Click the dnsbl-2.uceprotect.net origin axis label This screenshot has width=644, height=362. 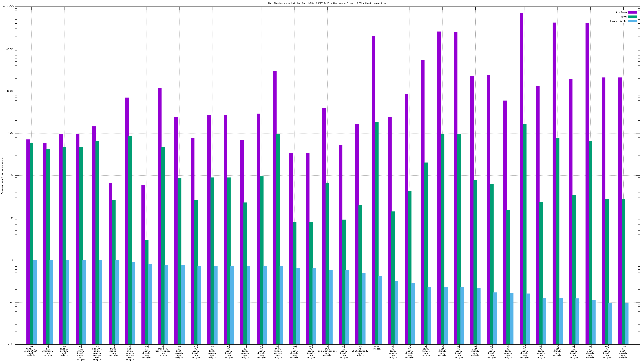(x=31, y=351)
